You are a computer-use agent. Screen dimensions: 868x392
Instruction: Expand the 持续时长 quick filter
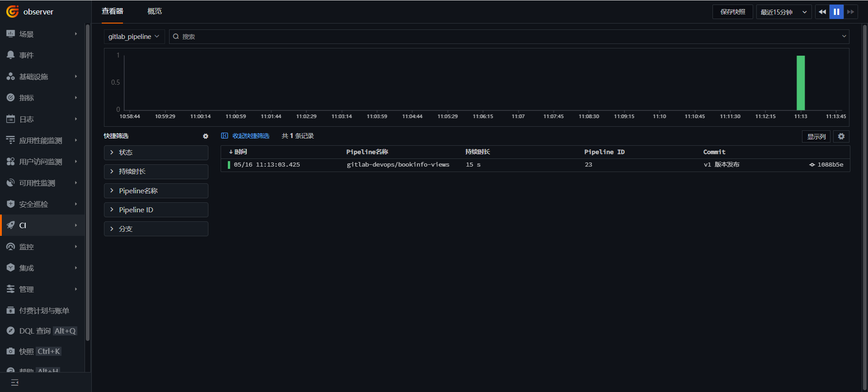coord(156,172)
